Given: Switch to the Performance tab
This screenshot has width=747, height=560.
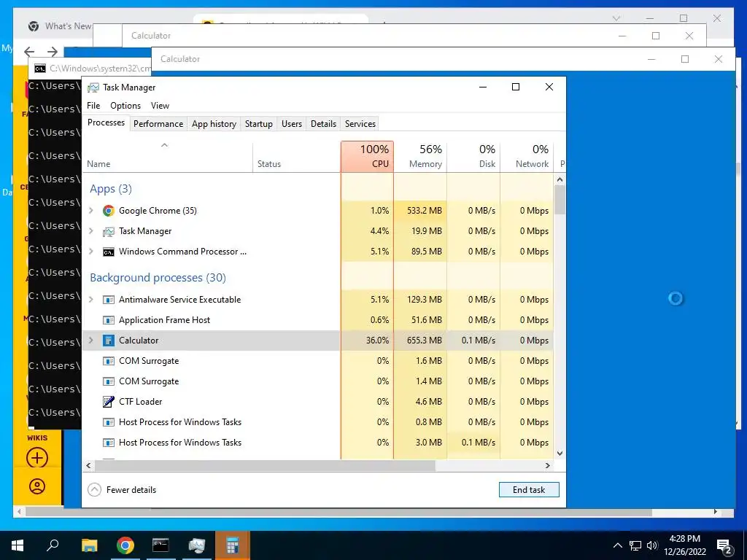Looking at the screenshot, I should pos(158,124).
